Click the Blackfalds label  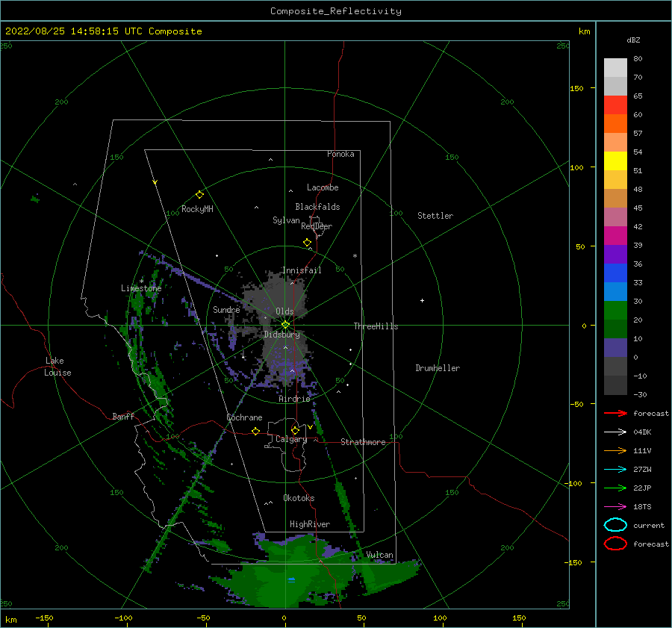317,207
